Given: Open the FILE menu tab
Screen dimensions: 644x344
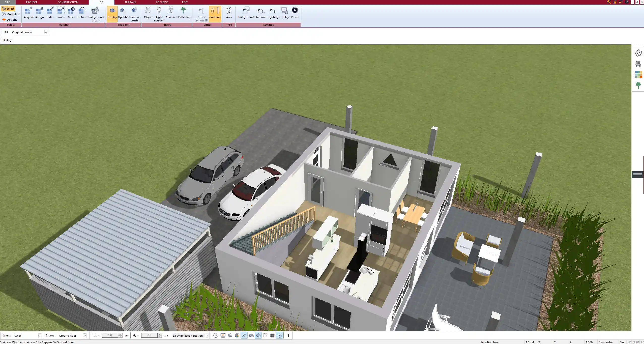Looking at the screenshot, I should click(7, 2).
